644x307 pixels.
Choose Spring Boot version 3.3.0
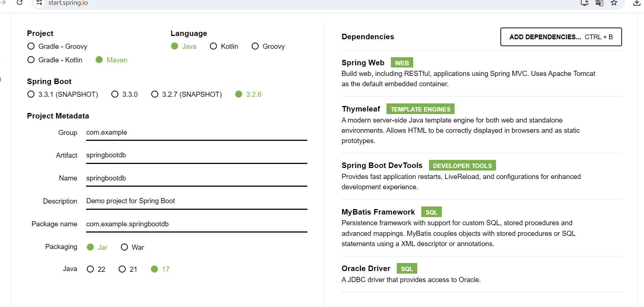tap(115, 94)
